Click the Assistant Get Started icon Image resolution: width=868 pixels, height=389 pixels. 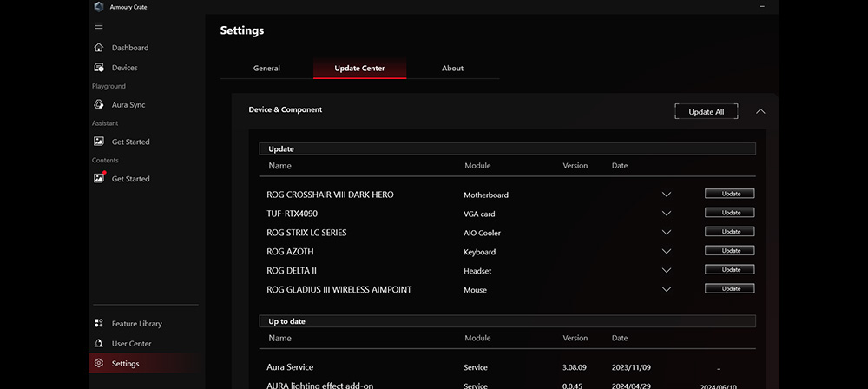[x=99, y=142]
